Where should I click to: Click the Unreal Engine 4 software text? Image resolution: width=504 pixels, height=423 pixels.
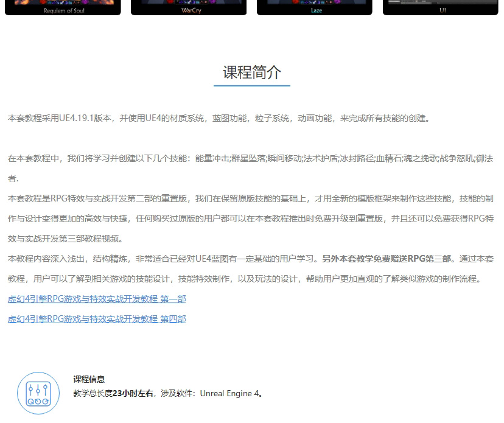click(229, 393)
